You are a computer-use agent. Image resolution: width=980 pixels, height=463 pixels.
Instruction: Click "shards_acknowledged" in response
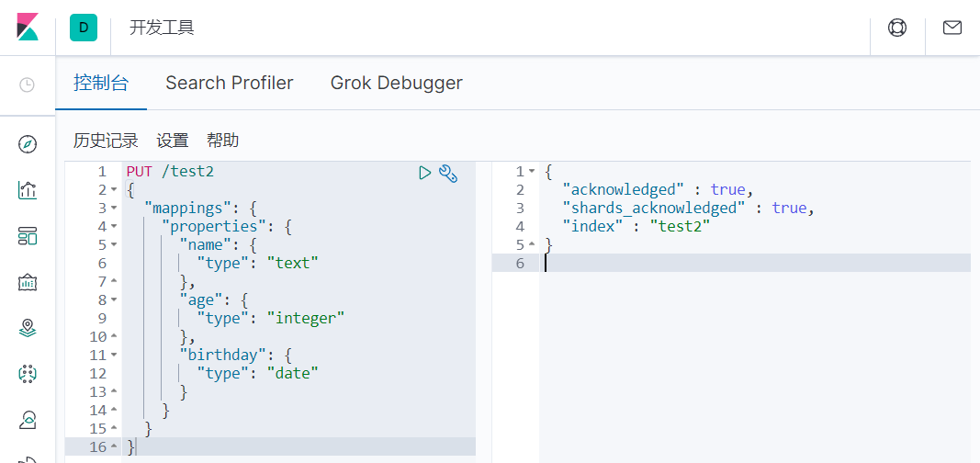pyautogui.click(x=654, y=208)
